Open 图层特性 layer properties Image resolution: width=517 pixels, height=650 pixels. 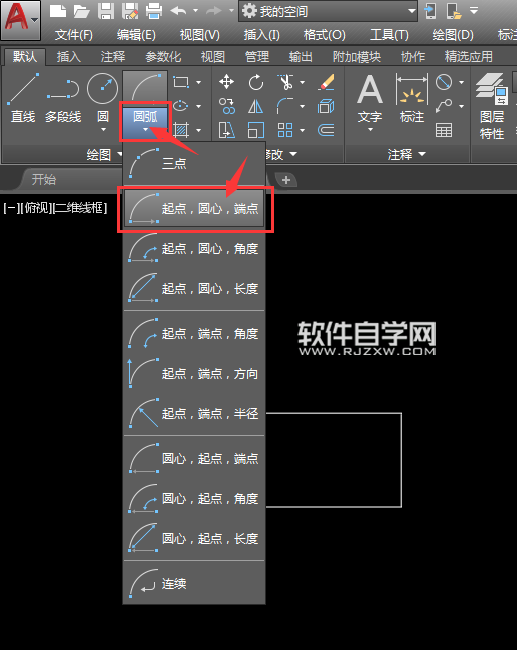(x=492, y=106)
